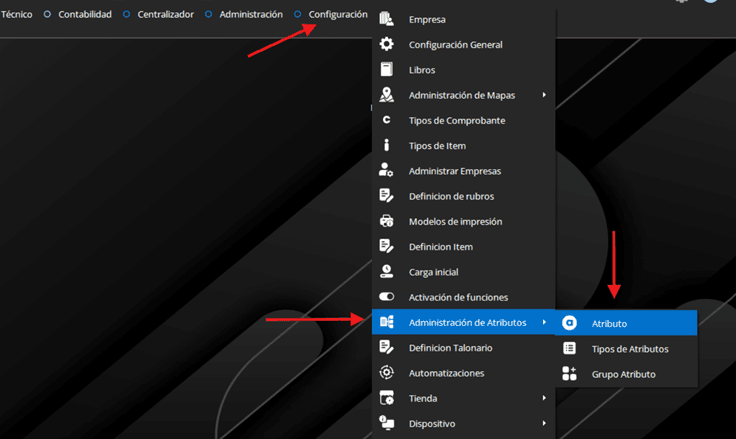Click the Automatizaciones gear icon
The width and height of the screenshot is (736, 439).
pos(387,373)
